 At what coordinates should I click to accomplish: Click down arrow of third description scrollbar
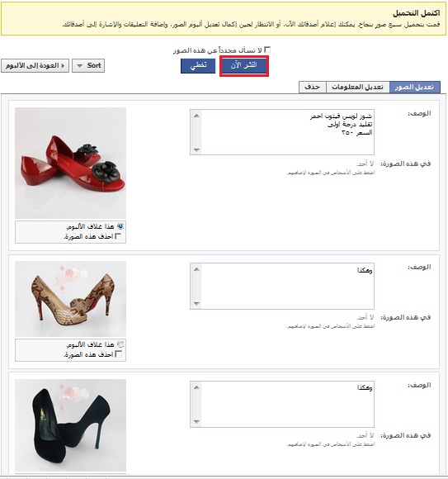click(196, 422)
